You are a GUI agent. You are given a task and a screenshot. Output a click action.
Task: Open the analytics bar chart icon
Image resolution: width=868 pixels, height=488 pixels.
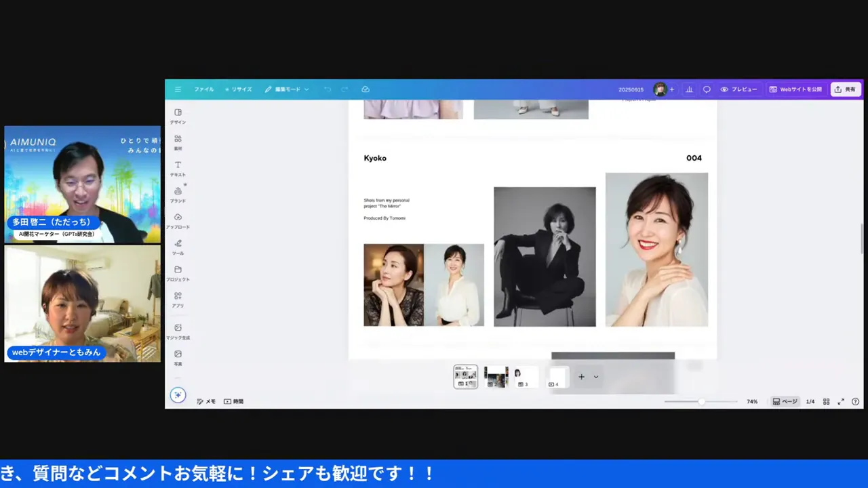tap(690, 89)
